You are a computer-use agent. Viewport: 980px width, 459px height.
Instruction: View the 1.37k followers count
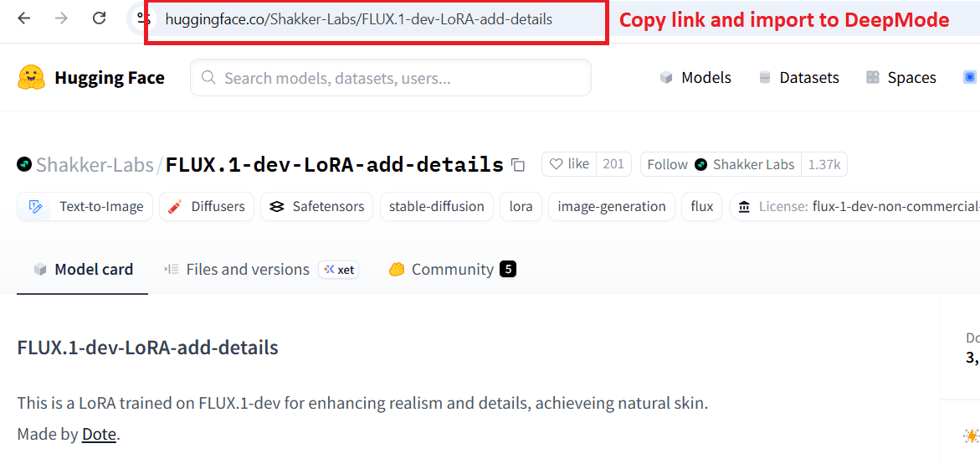point(824,164)
